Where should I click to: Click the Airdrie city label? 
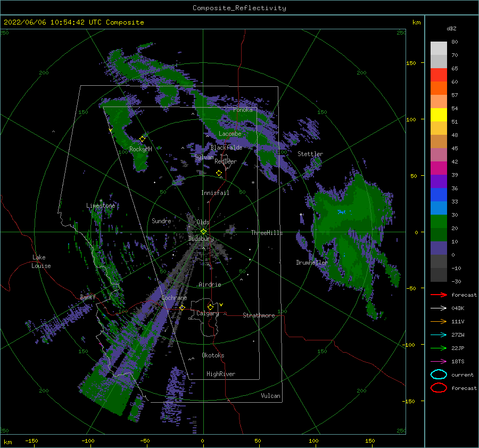coord(210,284)
